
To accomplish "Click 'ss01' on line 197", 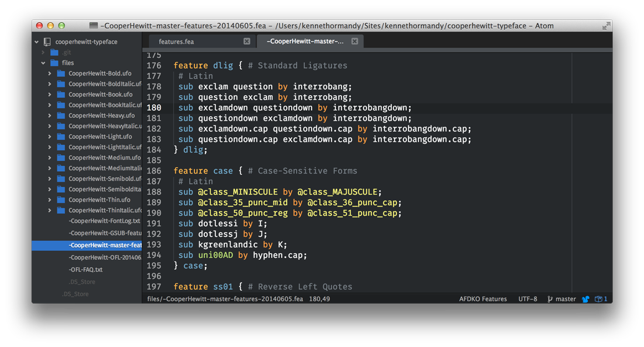I will pos(223,287).
